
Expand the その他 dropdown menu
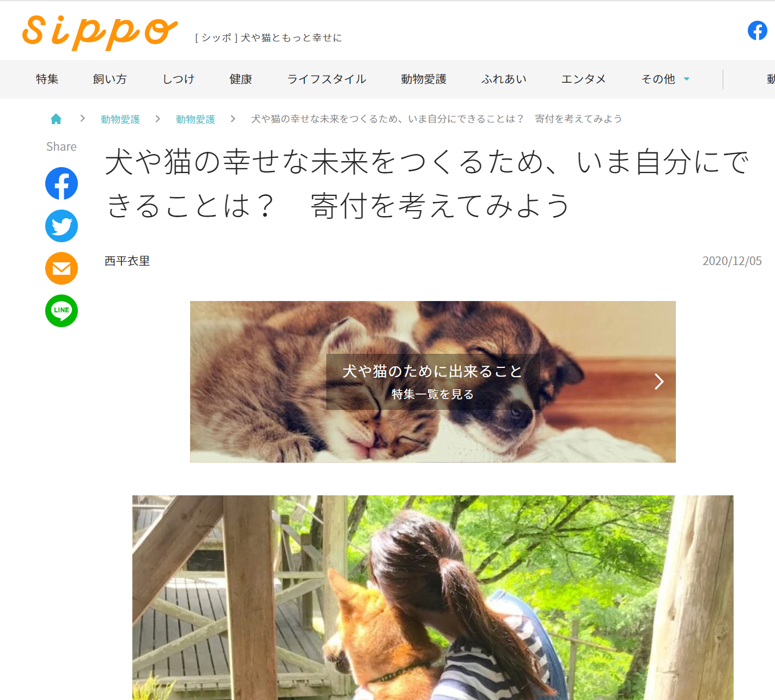point(665,79)
